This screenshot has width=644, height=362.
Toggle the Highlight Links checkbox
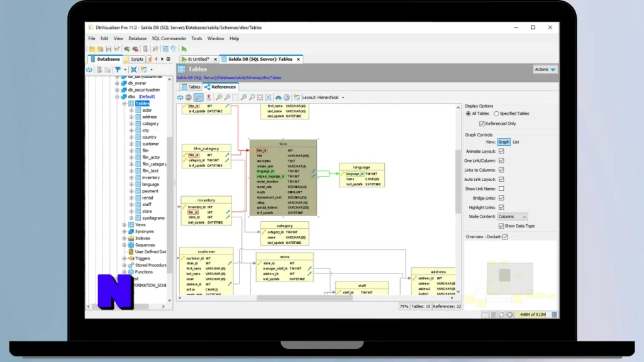tap(501, 207)
